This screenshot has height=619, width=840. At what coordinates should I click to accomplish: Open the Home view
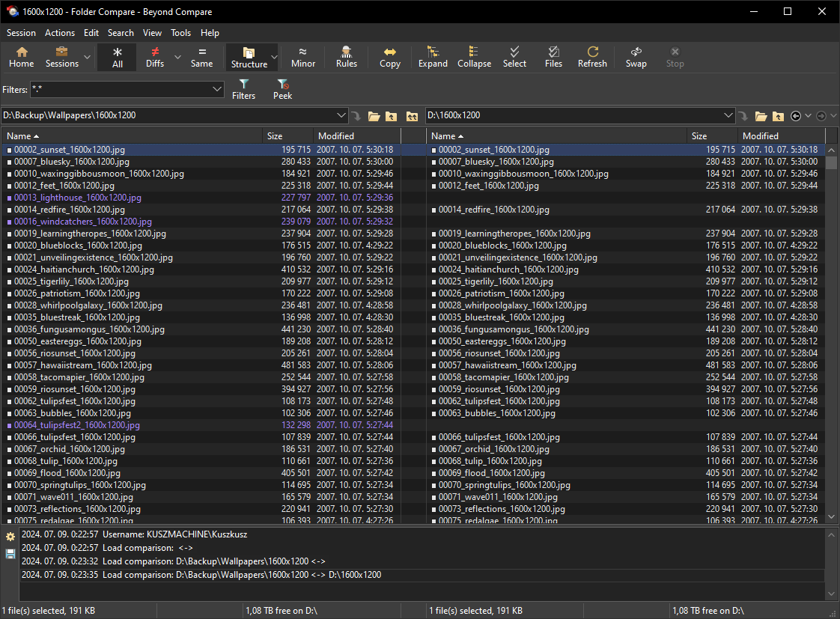(x=22, y=58)
